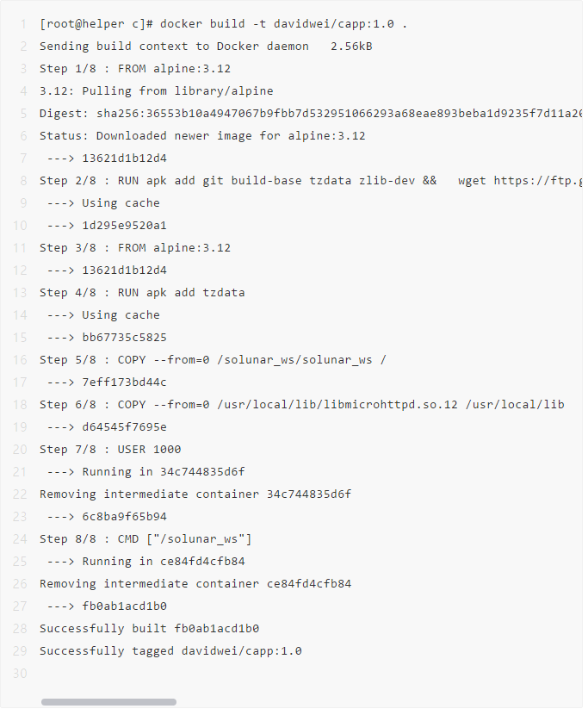Click the Step 5/8 COPY solunar_ws line

point(213,360)
